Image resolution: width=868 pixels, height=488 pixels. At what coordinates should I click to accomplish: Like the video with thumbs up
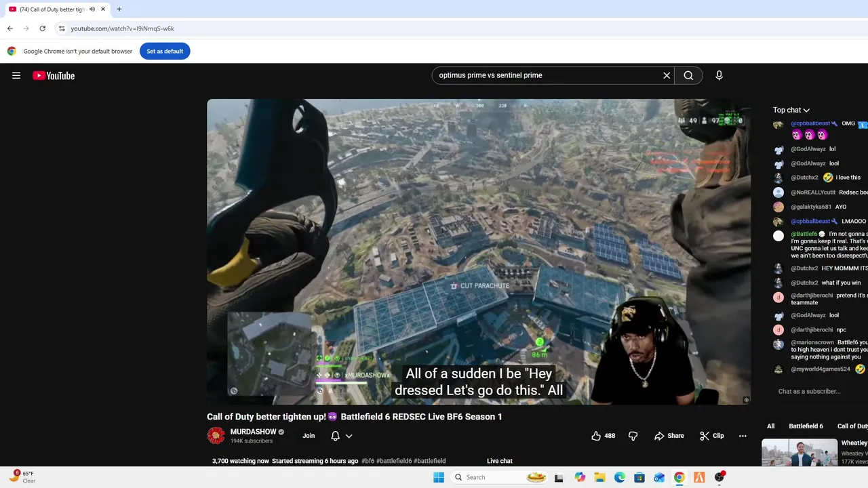pos(603,436)
